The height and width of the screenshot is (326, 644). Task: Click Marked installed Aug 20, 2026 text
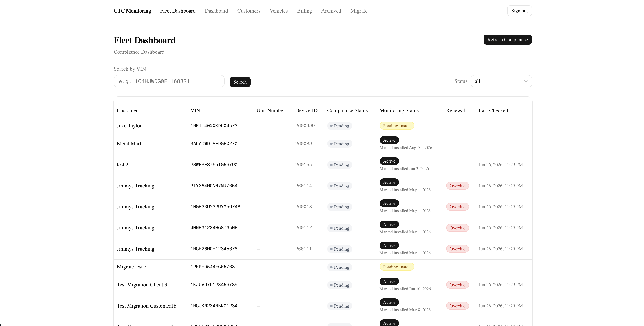coord(405,148)
